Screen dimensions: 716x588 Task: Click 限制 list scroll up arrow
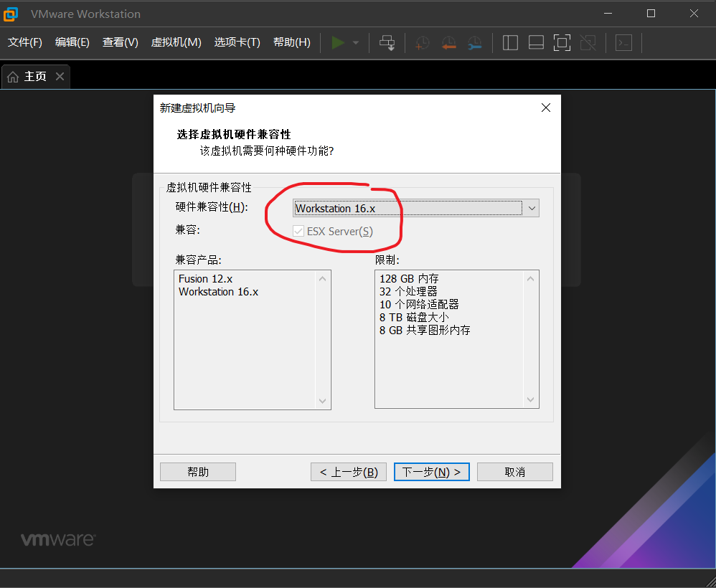[531, 278]
